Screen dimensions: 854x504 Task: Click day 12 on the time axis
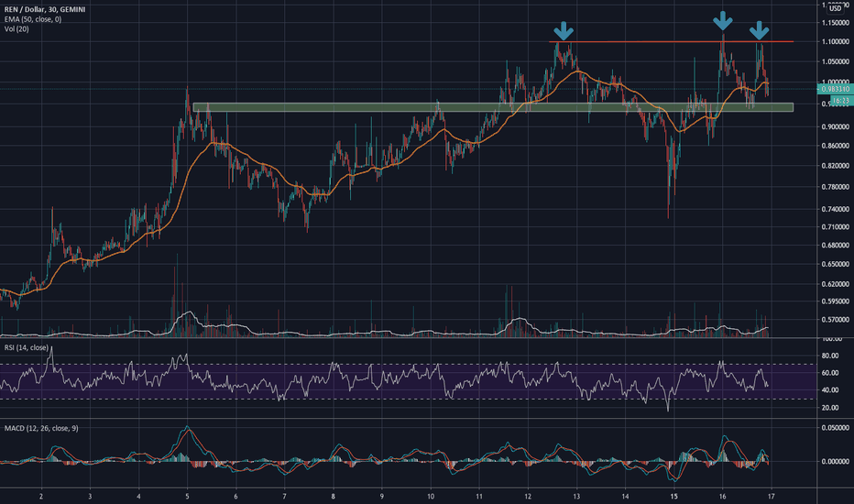click(x=528, y=497)
